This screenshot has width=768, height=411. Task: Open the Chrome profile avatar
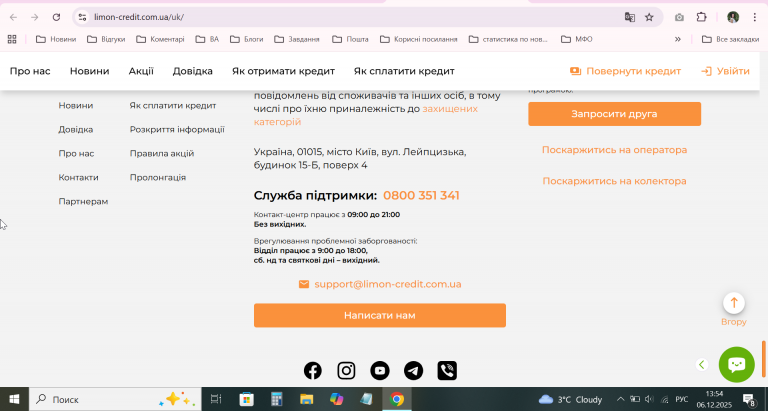(x=733, y=17)
